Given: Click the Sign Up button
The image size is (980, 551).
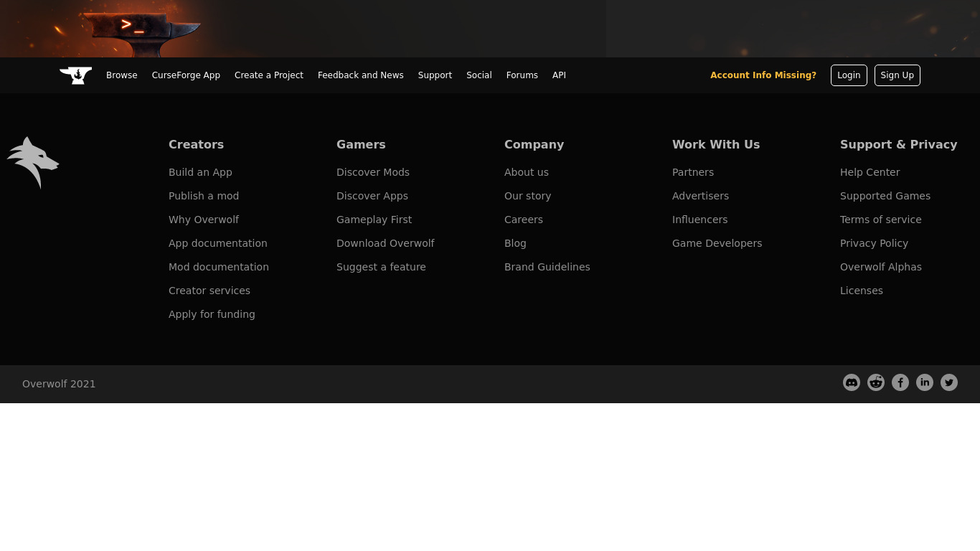Looking at the screenshot, I should [897, 75].
